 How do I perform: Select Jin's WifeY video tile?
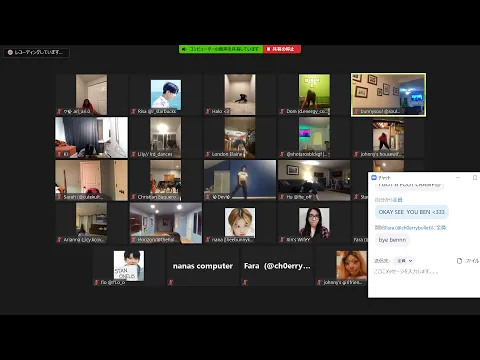[314, 223]
